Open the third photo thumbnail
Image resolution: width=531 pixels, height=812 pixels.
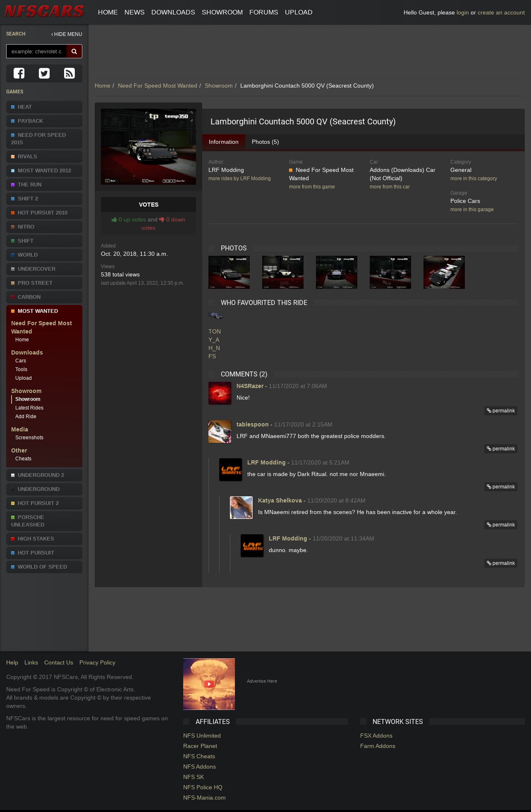[x=337, y=272]
